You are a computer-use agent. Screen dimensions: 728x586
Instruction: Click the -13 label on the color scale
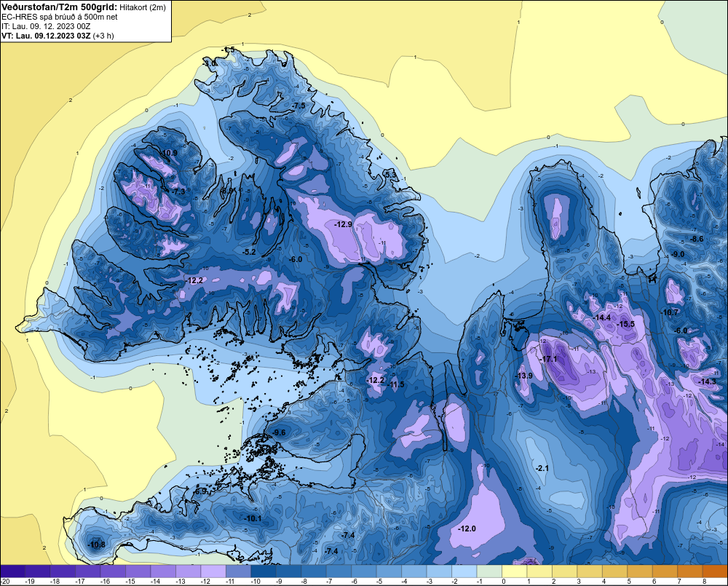[181, 582]
